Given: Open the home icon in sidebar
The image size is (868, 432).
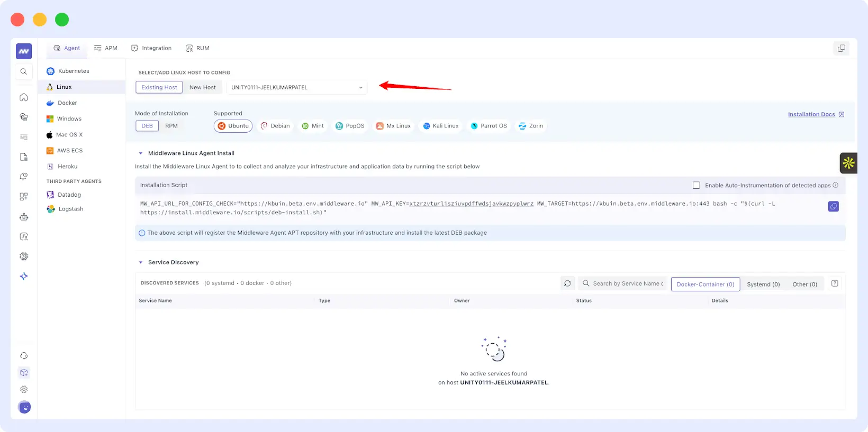Looking at the screenshot, I should tap(24, 97).
